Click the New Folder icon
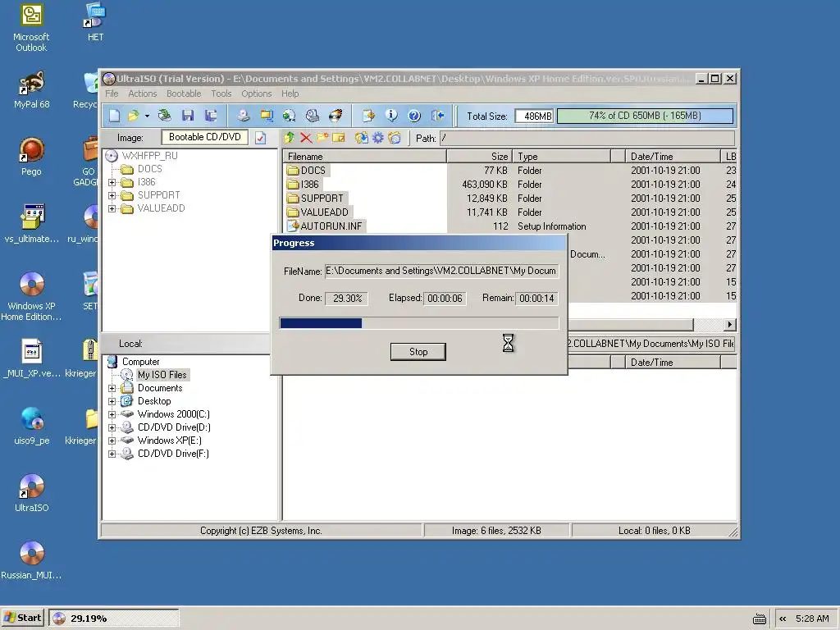The image size is (840, 630). (x=322, y=138)
